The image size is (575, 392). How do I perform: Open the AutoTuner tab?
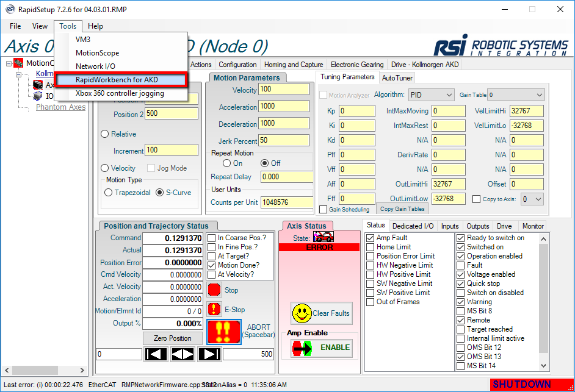[x=397, y=77]
